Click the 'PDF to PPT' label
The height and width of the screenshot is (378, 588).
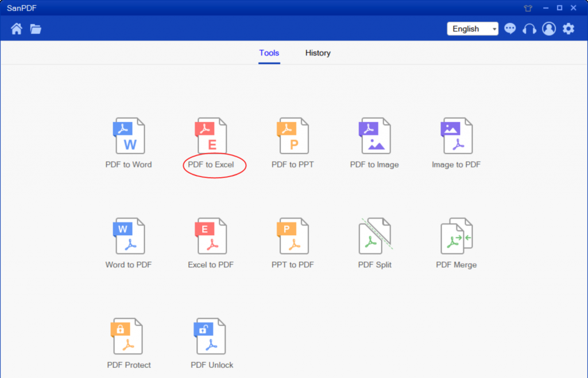click(292, 165)
